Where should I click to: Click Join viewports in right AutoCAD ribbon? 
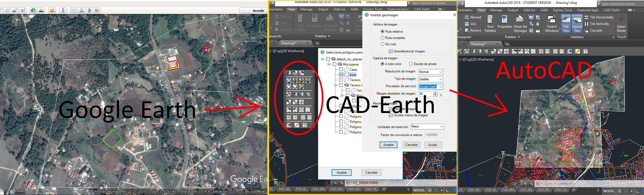click(470, 24)
